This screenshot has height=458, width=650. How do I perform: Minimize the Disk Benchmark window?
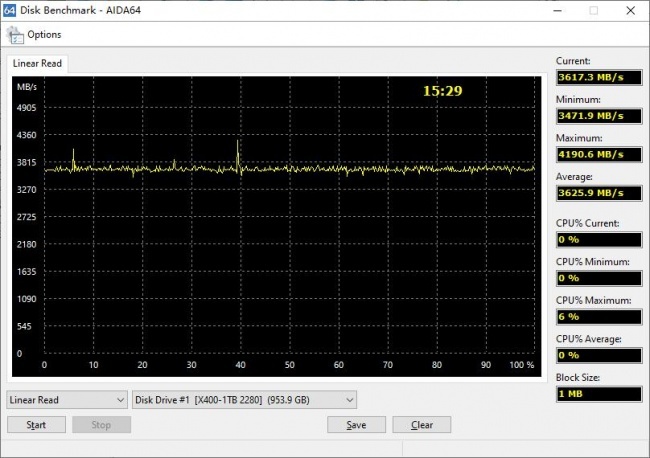coord(558,10)
